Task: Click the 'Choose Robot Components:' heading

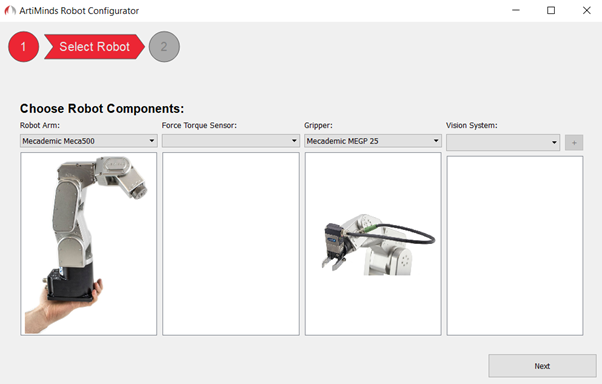Action: (x=102, y=109)
